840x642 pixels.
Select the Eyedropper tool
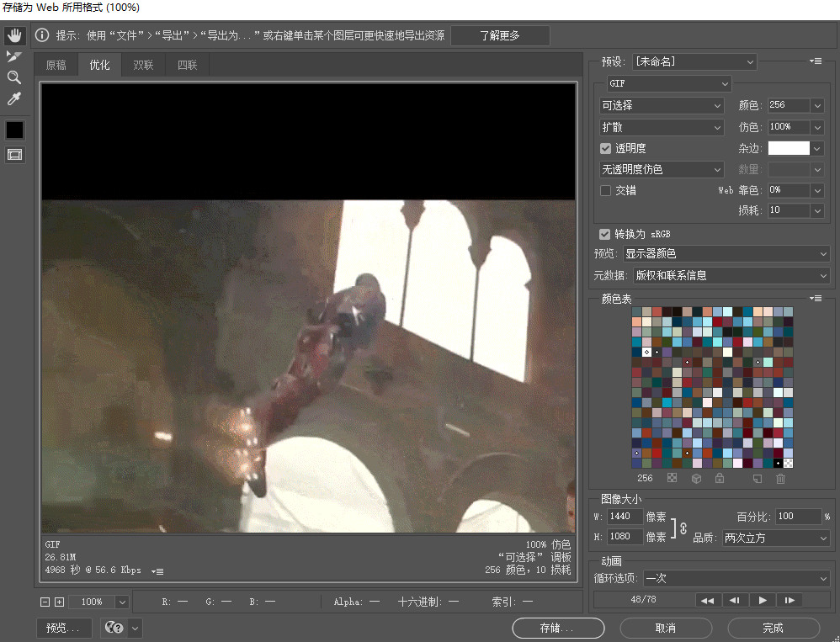[x=14, y=99]
